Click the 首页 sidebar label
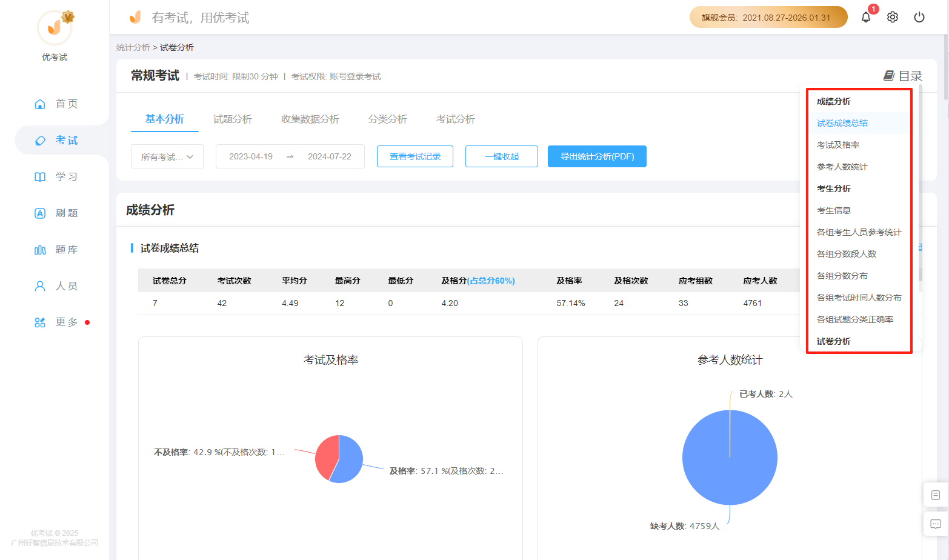 67,104
